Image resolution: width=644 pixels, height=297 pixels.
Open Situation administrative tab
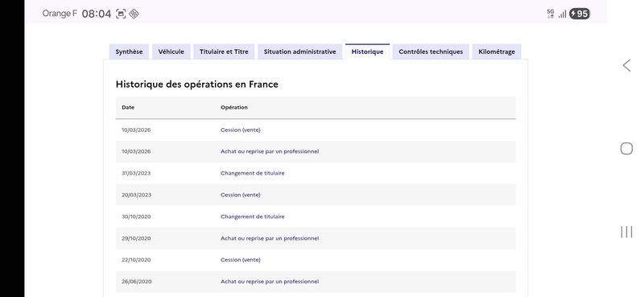pos(299,52)
